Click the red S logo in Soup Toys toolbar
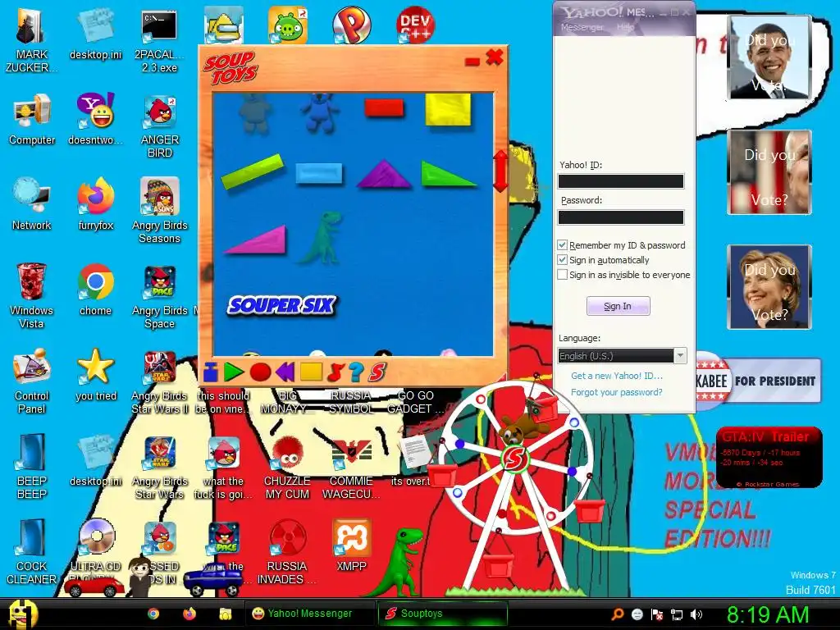 point(377,372)
